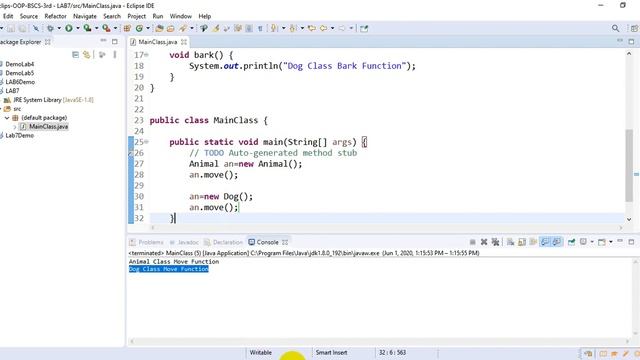Click the Save icon in main toolbar
The height and width of the screenshot is (360, 640).
11,28
